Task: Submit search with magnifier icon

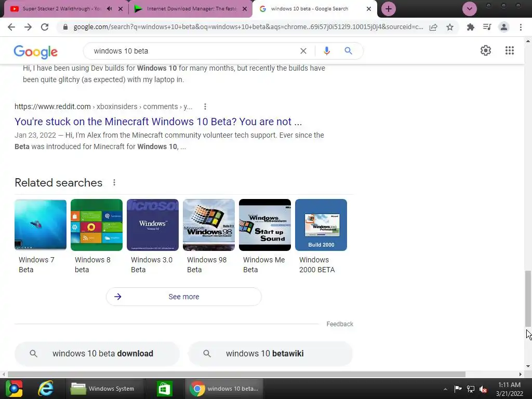Action: pos(348,51)
